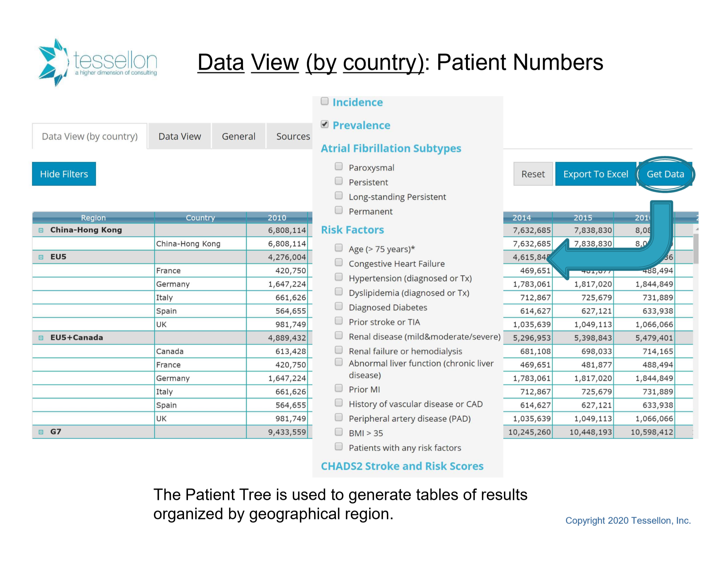Enable the BMI > 35 option

click(339, 432)
